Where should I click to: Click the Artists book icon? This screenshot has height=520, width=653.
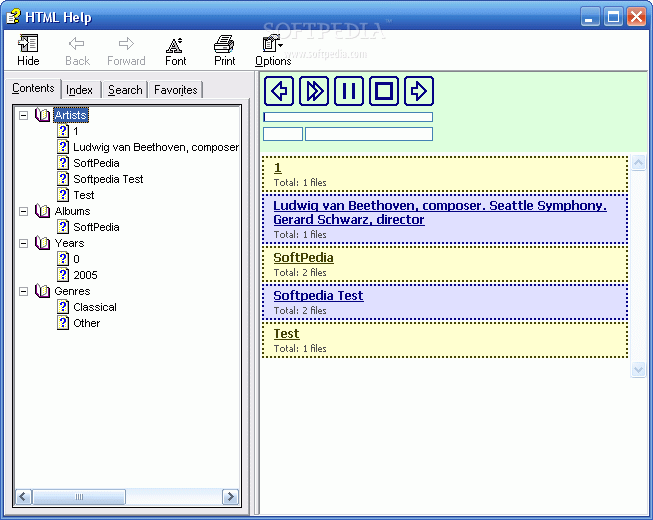(42, 115)
